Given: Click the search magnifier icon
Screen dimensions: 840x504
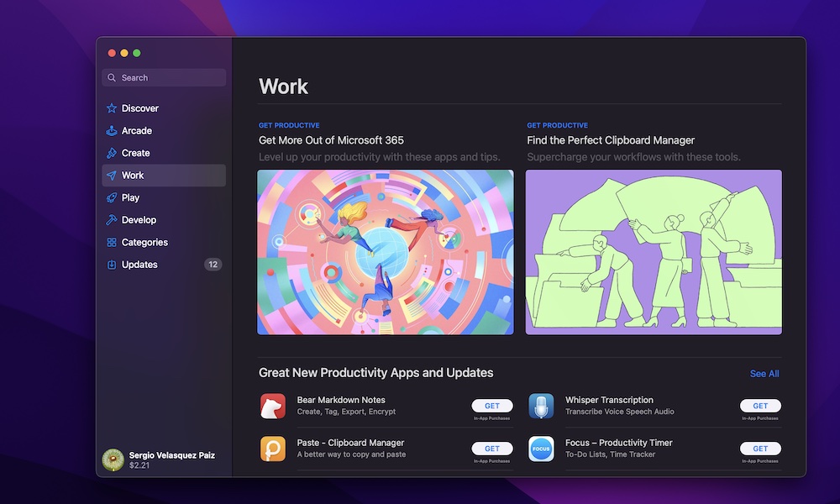Looking at the screenshot, I should coord(112,77).
